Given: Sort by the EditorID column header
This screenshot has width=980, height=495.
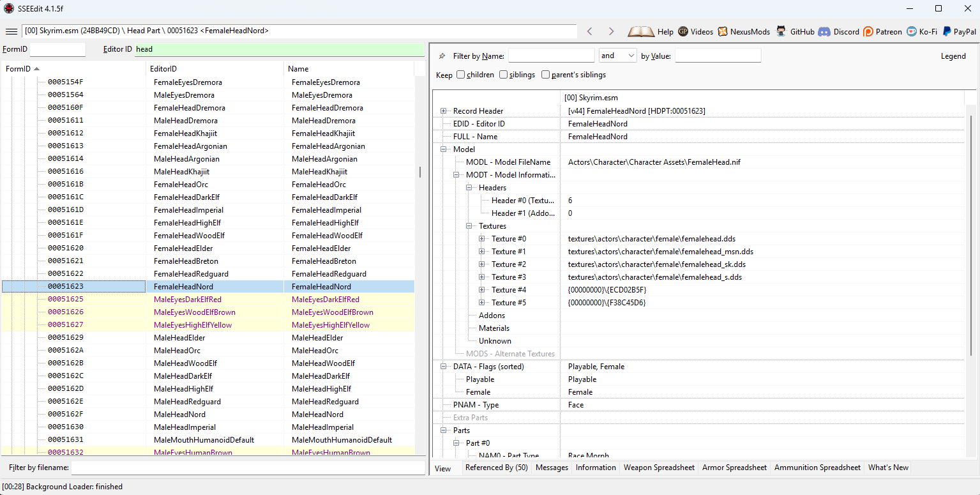Looking at the screenshot, I should pyautogui.click(x=215, y=69).
